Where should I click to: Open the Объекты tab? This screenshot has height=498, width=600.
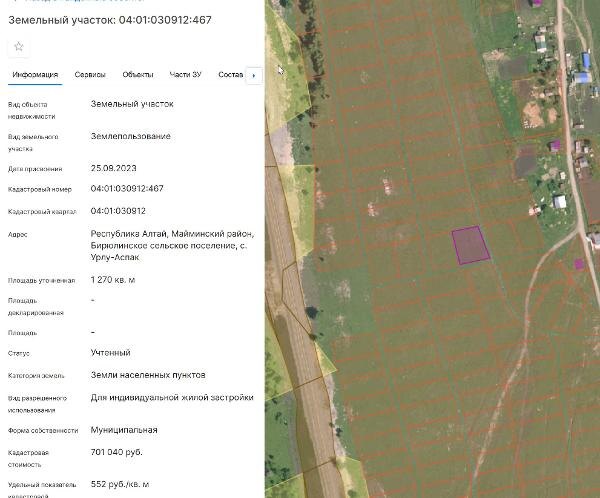coord(138,75)
